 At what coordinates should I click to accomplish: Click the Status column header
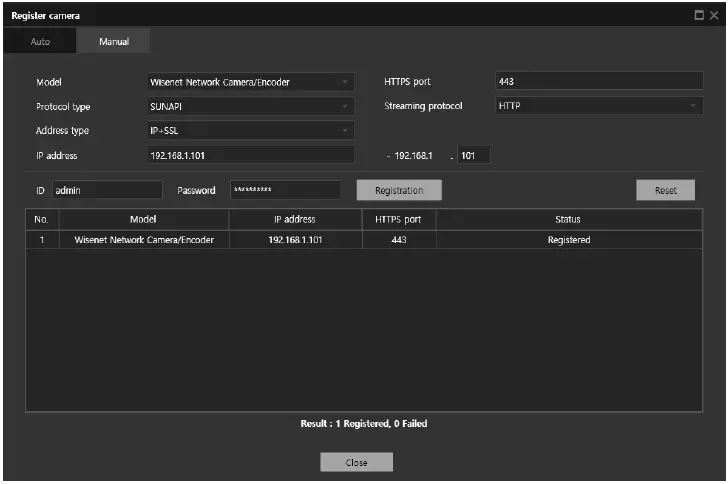[x=568, y=219]
